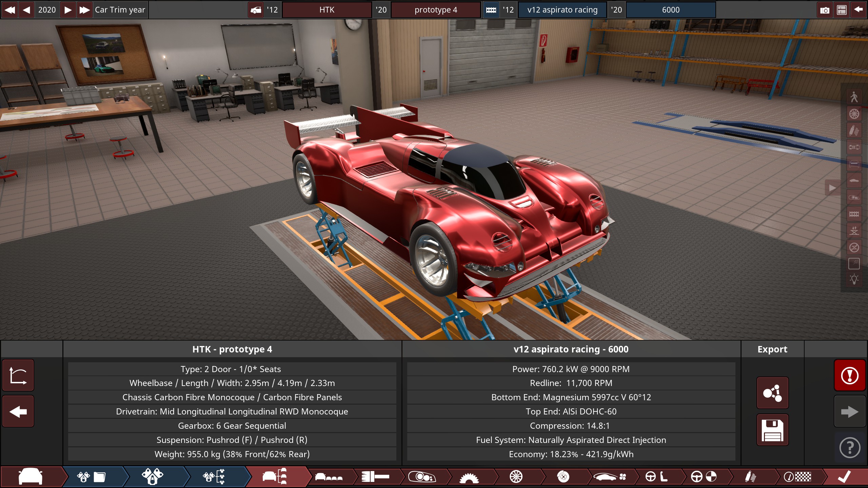The image size is (868, 488).
Task: Switch to the engine designer tab
Action: [x=153, y=477]
